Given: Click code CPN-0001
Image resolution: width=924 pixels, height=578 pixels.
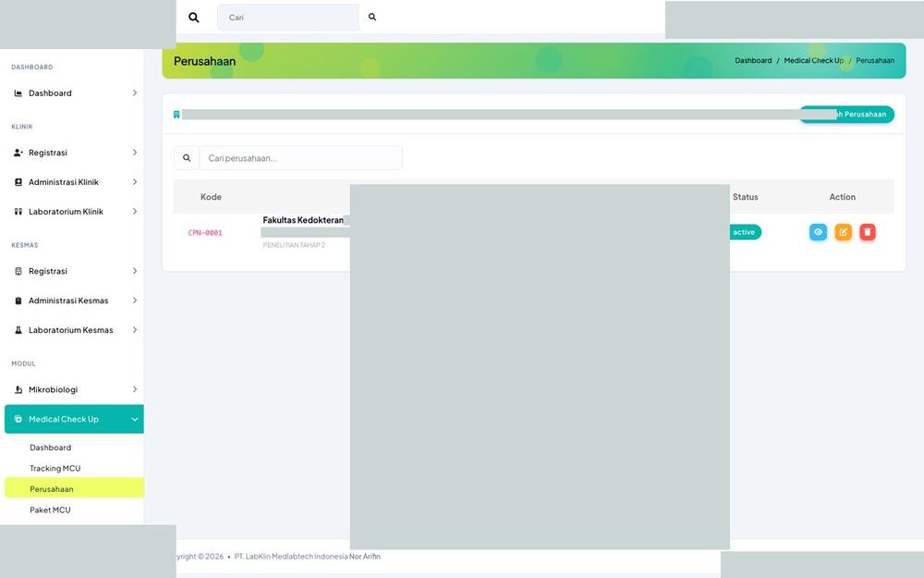Looking at the screenshot, I should 205,233.
